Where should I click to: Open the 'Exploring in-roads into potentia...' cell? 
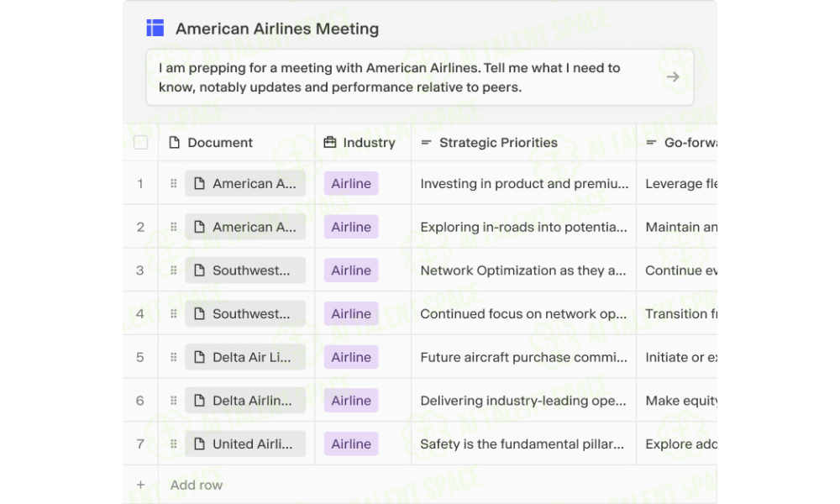(x=524, y=227)
